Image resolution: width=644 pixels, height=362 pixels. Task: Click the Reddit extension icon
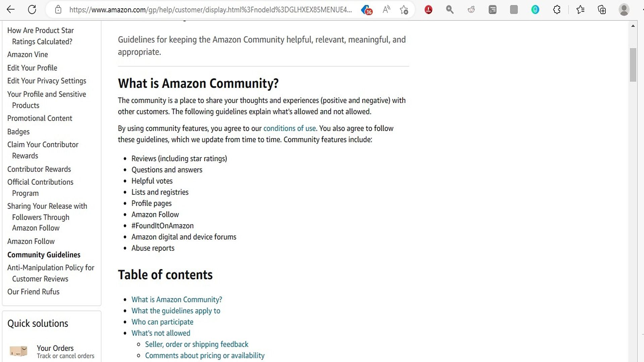471,9
